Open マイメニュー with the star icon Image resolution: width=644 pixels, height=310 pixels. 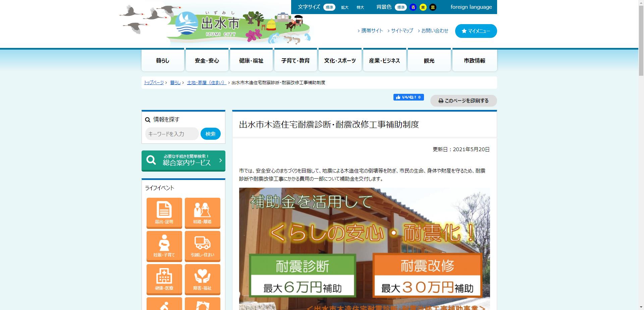[476, 31]
